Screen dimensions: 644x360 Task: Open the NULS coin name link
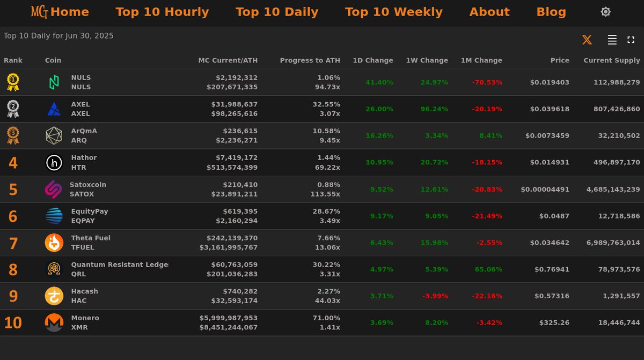click(81, 77)
